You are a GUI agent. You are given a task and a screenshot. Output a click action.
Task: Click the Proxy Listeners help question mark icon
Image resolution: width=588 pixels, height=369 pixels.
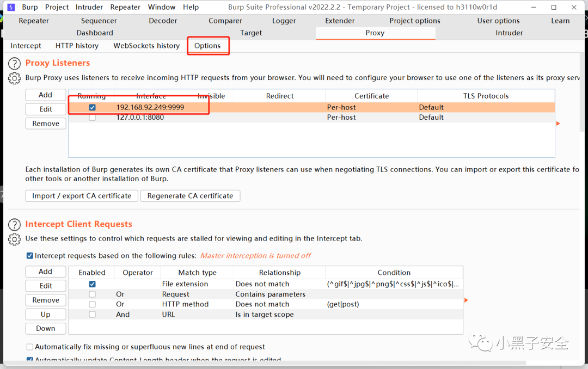click(x=14, y=64)
